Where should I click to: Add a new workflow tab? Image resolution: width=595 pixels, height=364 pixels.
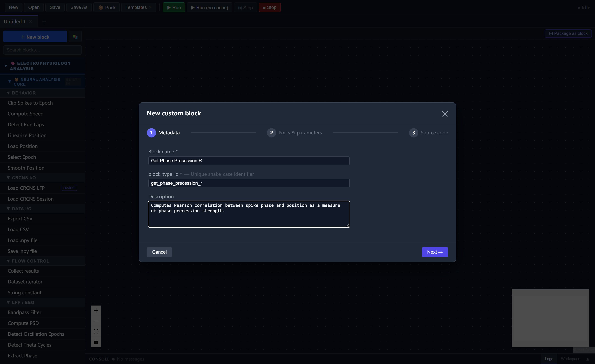(44, 22)
